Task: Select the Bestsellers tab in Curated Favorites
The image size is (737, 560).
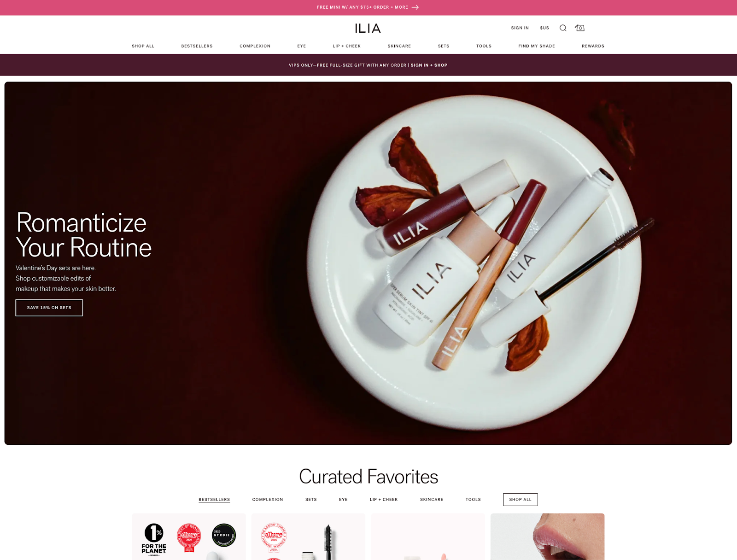Action: (x=214, y=500)
